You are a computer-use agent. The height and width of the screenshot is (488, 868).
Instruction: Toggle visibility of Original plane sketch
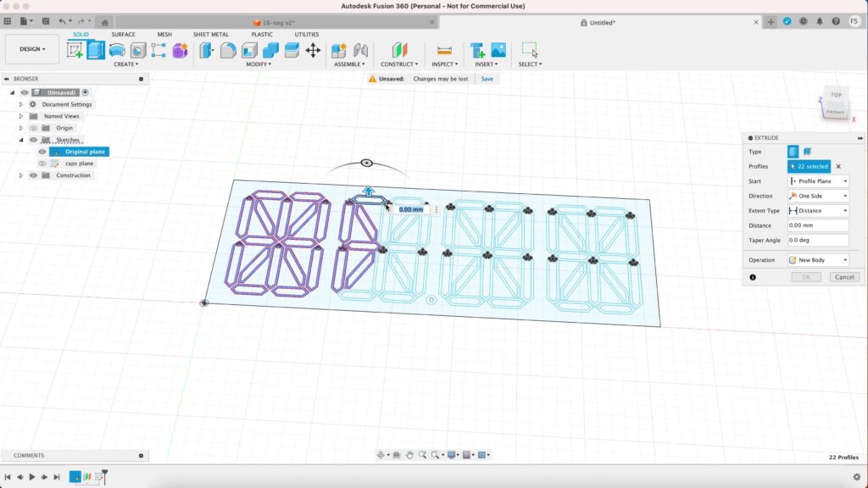click(x=42, y=152)
